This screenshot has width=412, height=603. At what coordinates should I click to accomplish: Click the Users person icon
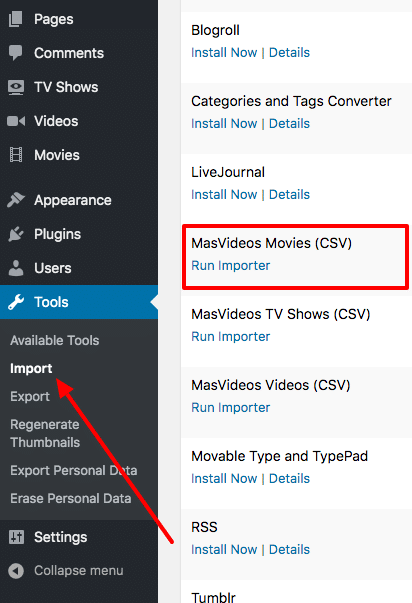(16, 268)
